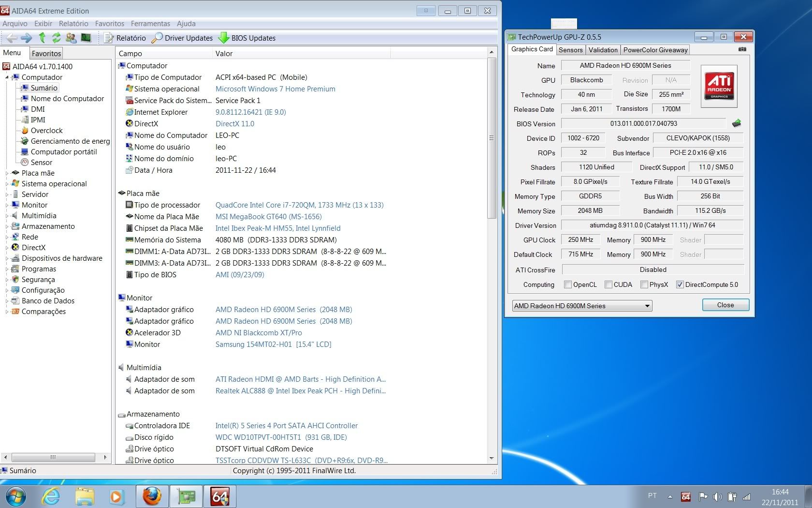The image size is (812, 508).
Task: Open BIOS Updates from toolbar
Action: pyautogui.click(x=247, y=38)
